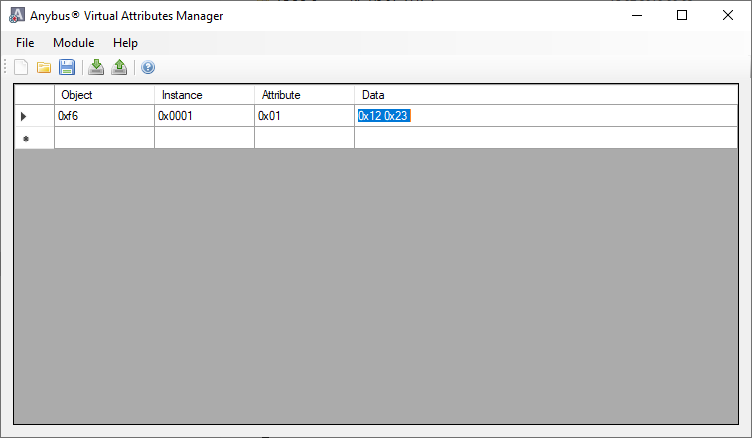Image resolution: width=752 pixels, height=438 pixels.
Task: Save using the floppy disk icon
Action: (x=67, y=67)
